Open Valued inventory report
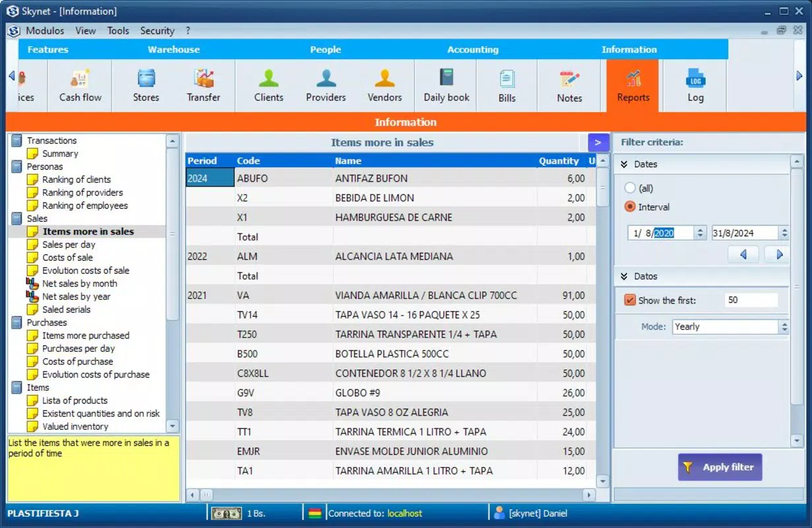The width and height of the screenshot is (812, 528). click(x=75, y=426)
